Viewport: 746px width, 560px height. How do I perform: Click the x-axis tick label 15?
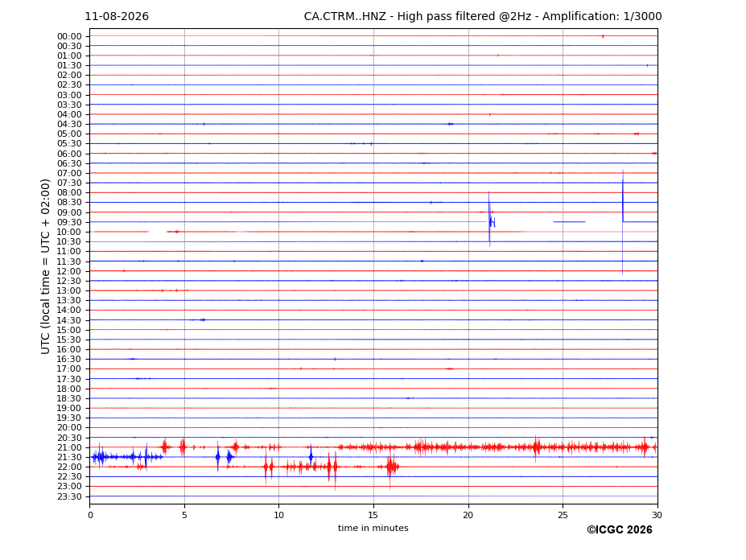[x=373, y=515]
